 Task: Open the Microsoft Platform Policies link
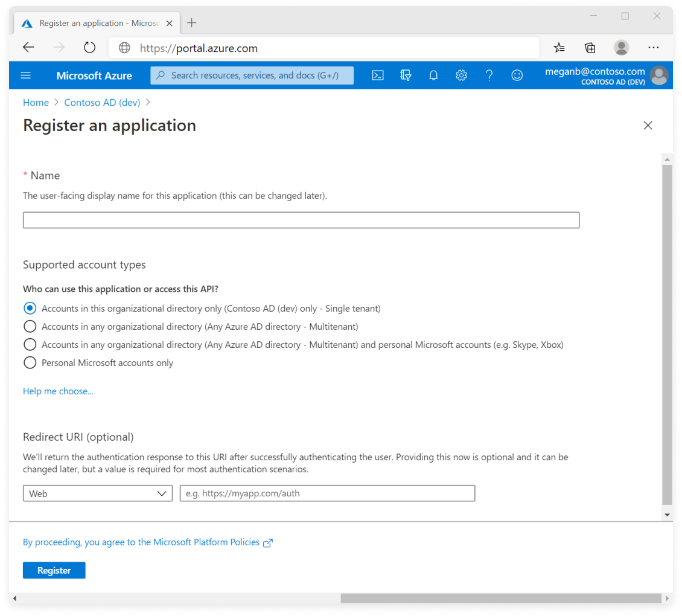(141, 542)
